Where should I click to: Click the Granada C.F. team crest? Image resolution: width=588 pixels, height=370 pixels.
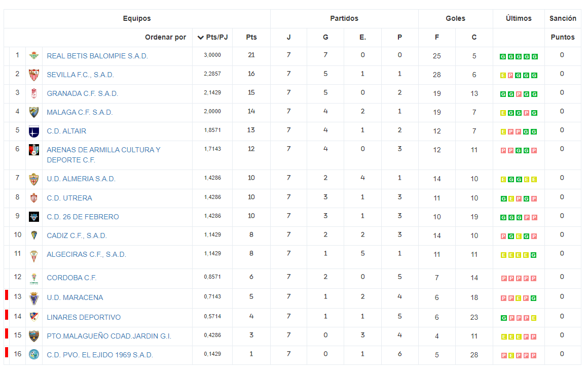click(34, 93)
